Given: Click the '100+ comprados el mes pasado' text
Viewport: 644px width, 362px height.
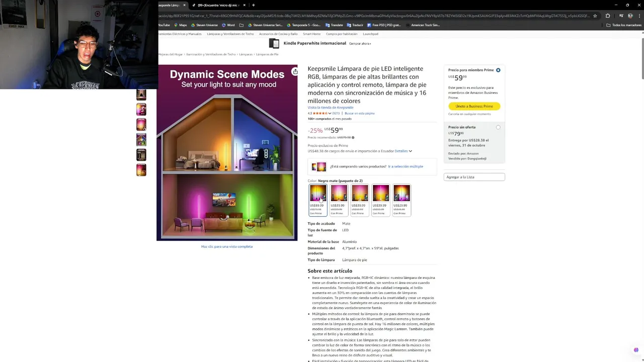Looking at the screenshot, I should [330, 119].
